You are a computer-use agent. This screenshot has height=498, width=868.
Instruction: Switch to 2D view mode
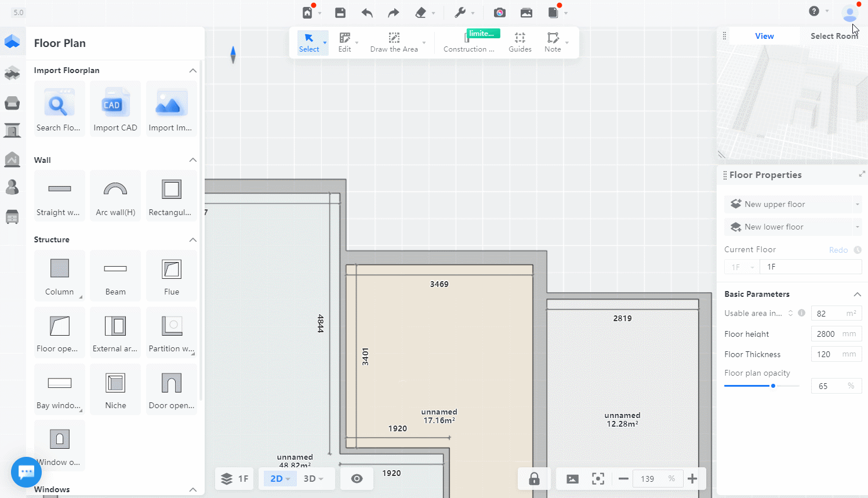pos(277,478)
